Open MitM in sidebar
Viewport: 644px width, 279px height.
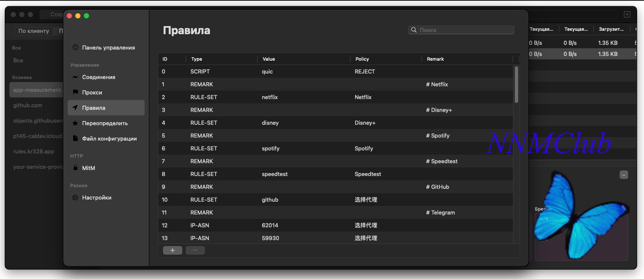pyautogui.click(x=106, y=168)
